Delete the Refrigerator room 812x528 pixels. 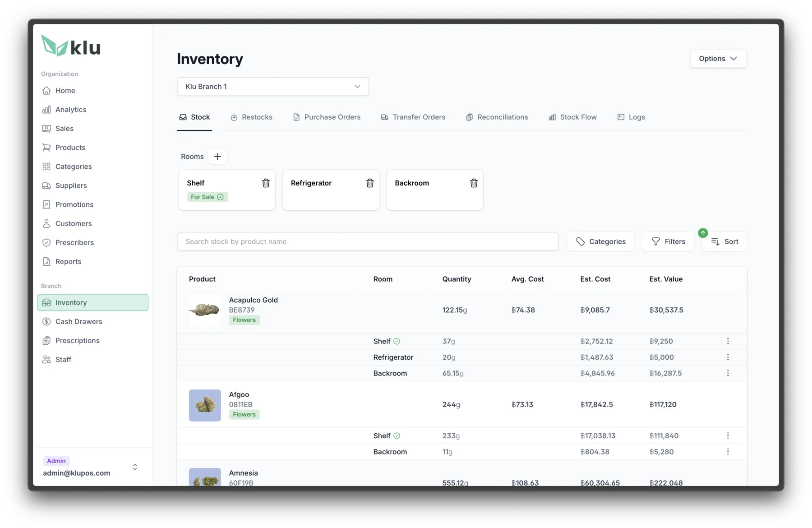370,183
